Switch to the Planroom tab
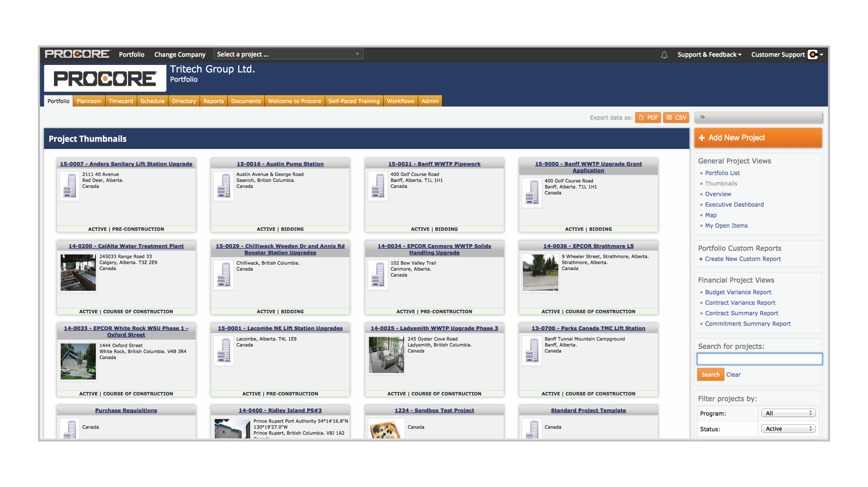This screenshot has height=487, width=868. (89, 101)
